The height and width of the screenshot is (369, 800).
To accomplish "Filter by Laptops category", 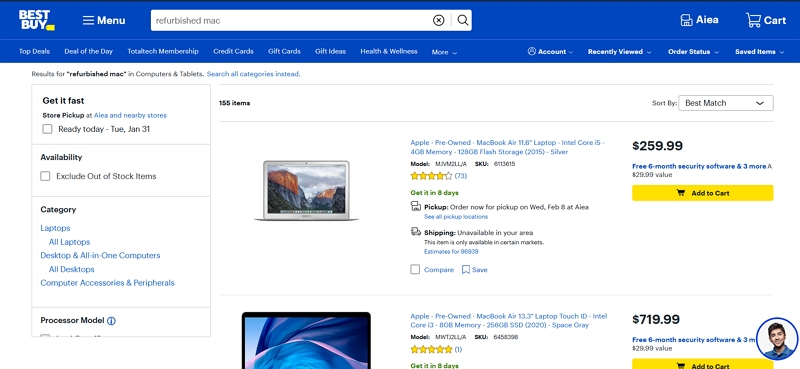I will click(x=55, y=228).
